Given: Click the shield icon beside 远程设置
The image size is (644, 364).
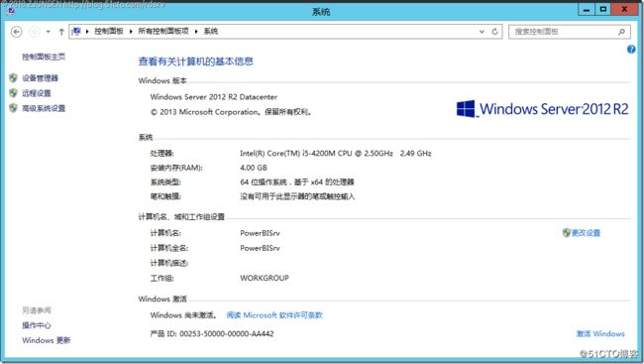Looking at the screenshot, I should tap(13, 93).
